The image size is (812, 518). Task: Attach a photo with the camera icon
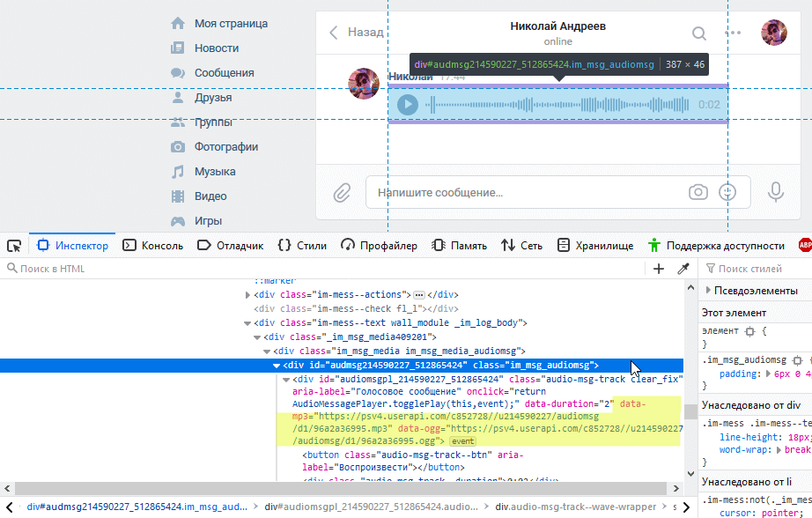click(698, 192)
